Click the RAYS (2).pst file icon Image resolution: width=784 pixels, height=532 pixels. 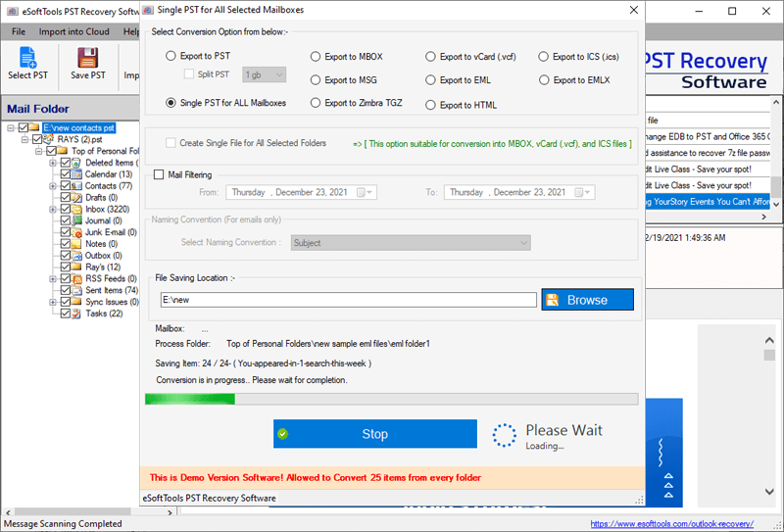tap(48, 139)
